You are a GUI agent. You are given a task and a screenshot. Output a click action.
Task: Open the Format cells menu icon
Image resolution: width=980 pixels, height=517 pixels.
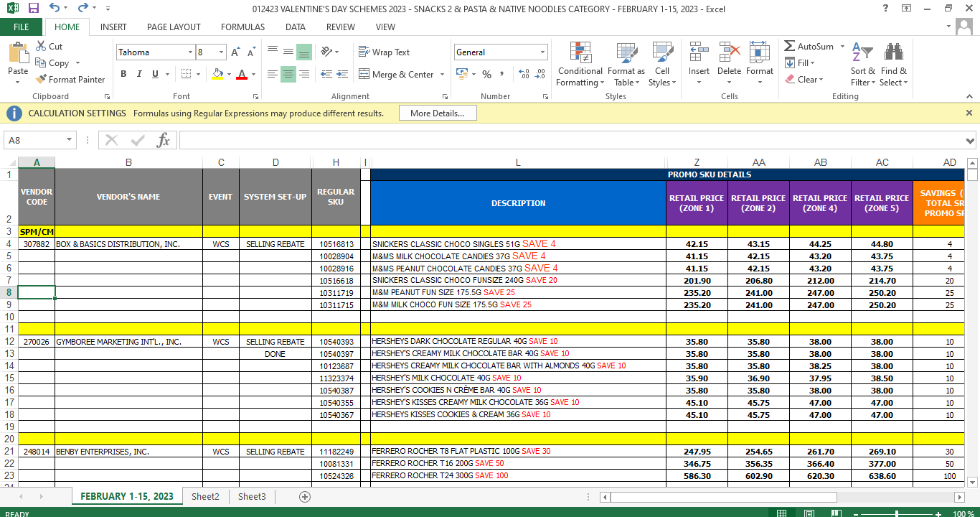click(760, 52)
